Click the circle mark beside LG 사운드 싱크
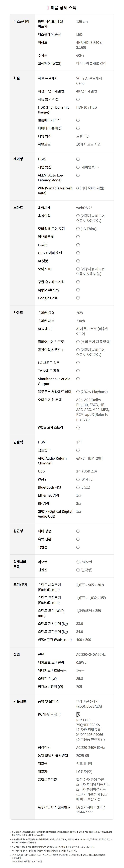 (78, 363)
